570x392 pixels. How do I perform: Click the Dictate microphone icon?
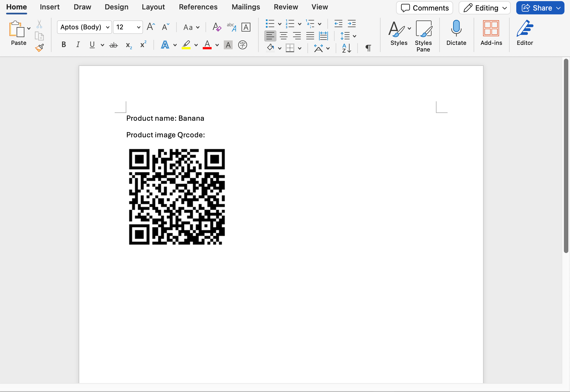pos(456,29)
